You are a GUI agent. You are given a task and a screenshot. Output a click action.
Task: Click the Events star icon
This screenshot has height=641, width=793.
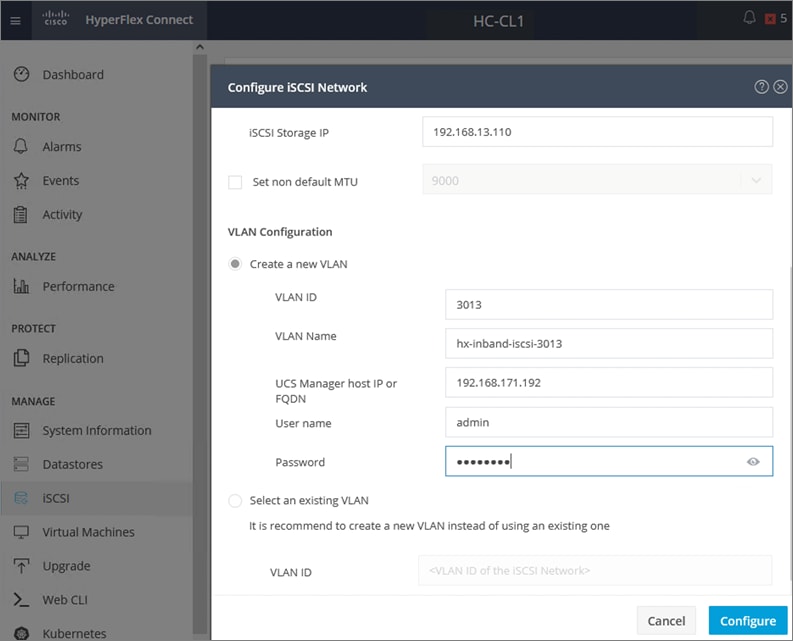21,181
